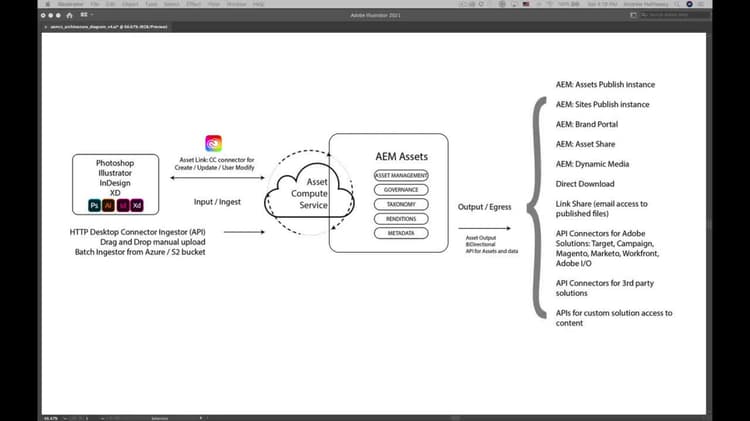Screen dimensions: 750x421
Task: Click the round blue icon in menu bar
Action: 689,4
